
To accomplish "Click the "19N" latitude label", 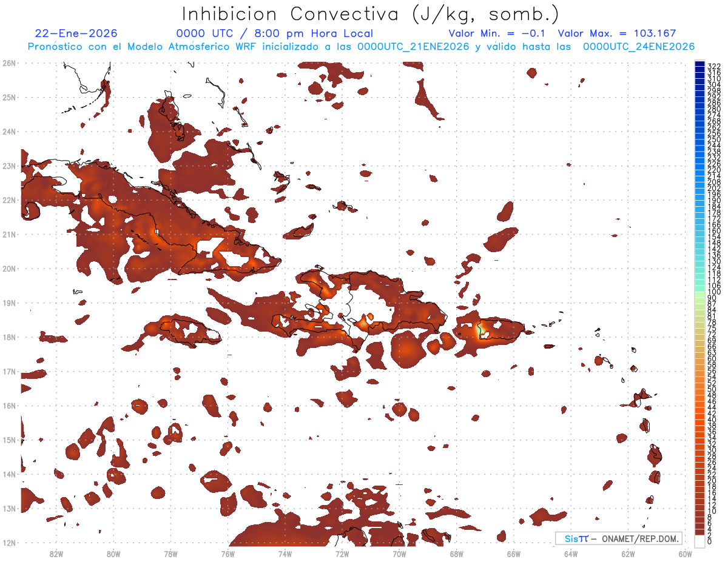I will point(9,303).
